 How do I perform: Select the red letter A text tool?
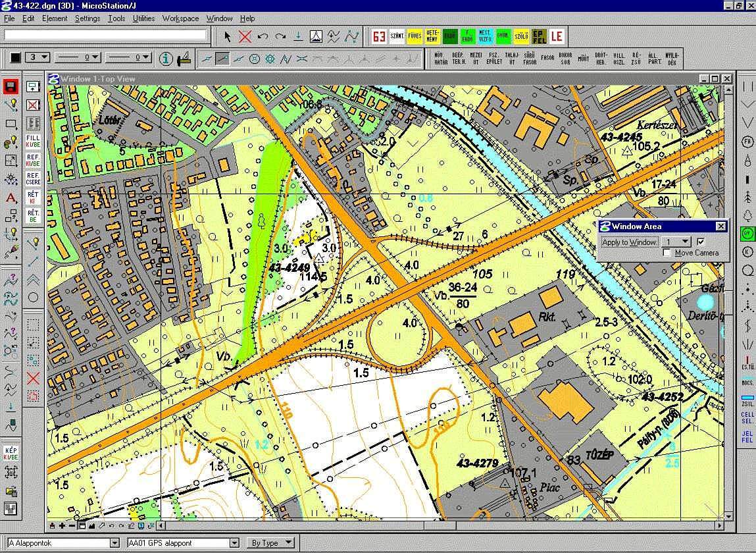11,197
